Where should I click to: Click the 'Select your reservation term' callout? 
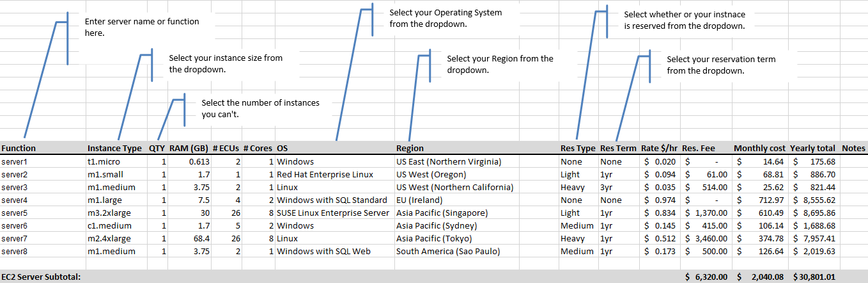[x=721, y=65]
